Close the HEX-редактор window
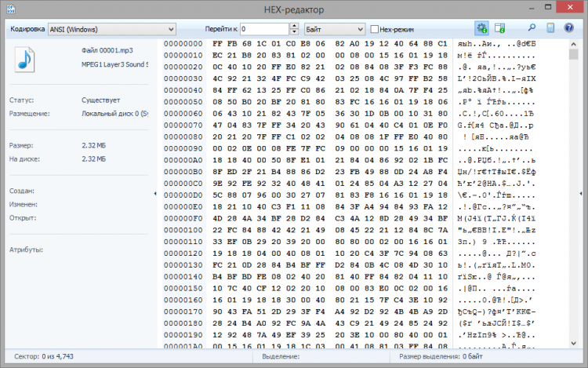Viewport: 588px width, 368px height. [x=570, y=7]
